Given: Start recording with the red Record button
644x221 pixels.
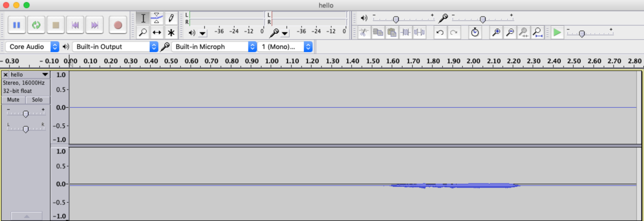Looking at the screenshot, I should pos(118,25).
